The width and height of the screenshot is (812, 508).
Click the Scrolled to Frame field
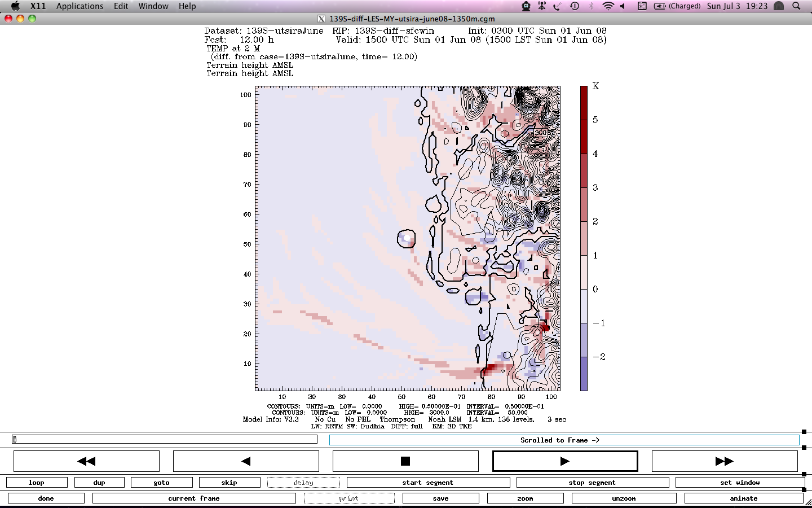coord(564,440)
